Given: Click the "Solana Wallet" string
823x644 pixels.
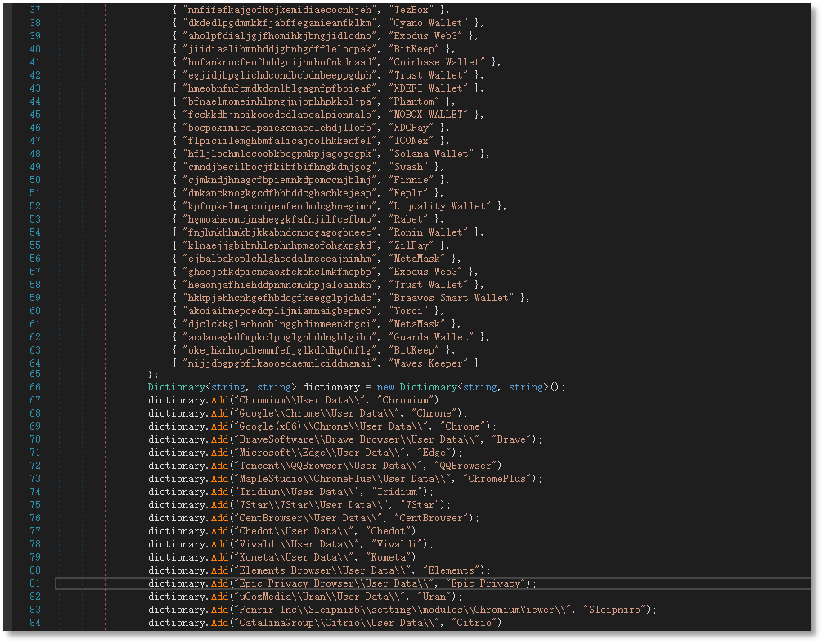Looking at the screenshot, I should pyautogui.click(x=431, y=154).
